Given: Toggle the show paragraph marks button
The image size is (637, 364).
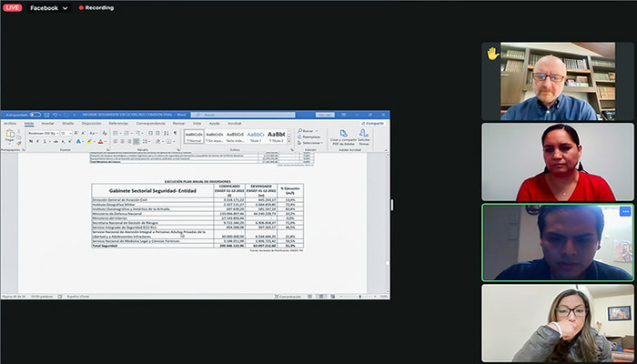Looking at the screenshot, I should [x=175, y=133].
